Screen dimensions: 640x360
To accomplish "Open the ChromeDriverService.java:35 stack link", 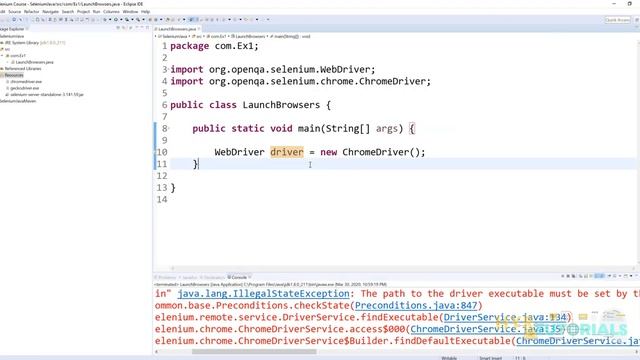I will pyautogui.click(x=486, y=329).
